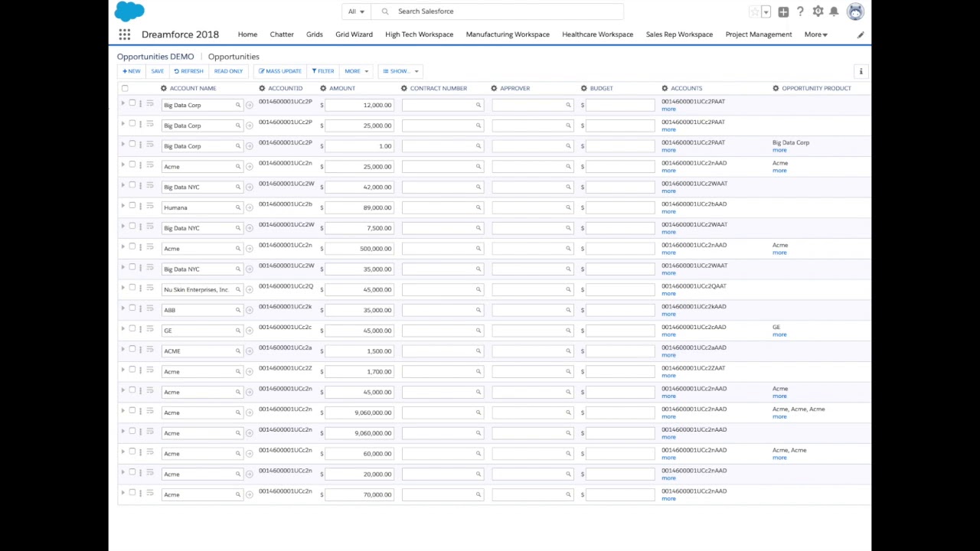Image resolution: width=980 pixels, height=551 pixels.
Task: Click the Refresh button
Action: (x=188, y=71)
